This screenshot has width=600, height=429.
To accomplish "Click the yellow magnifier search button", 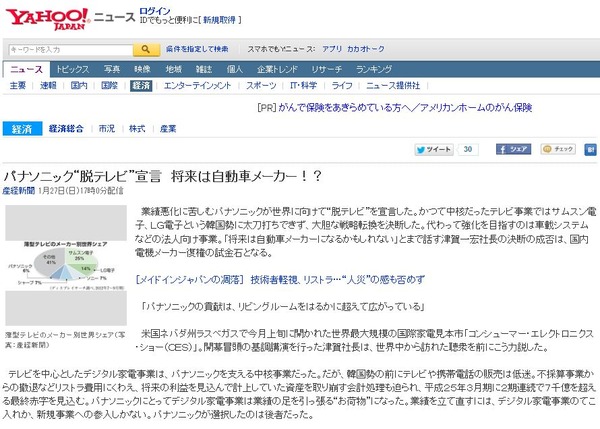I will coord(147,49).
